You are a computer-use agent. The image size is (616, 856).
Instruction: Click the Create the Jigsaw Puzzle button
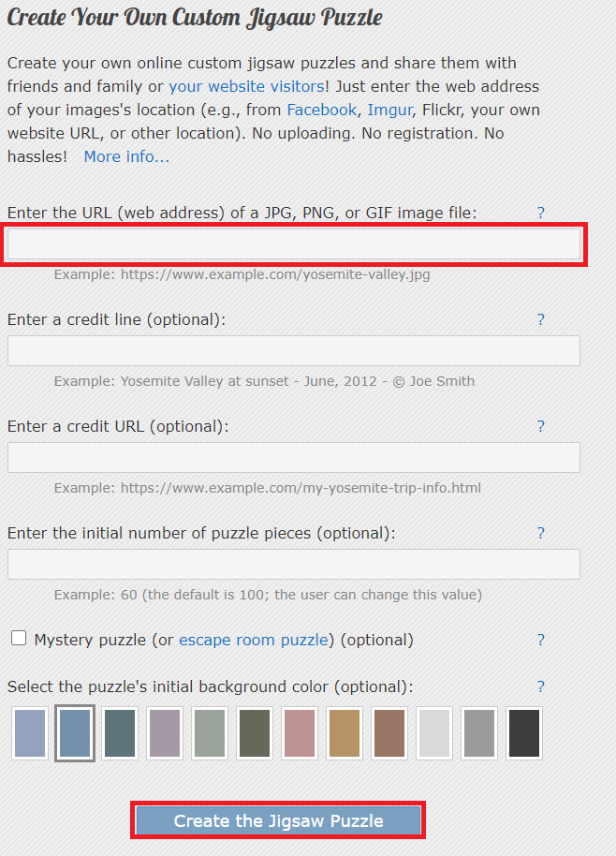278,820
